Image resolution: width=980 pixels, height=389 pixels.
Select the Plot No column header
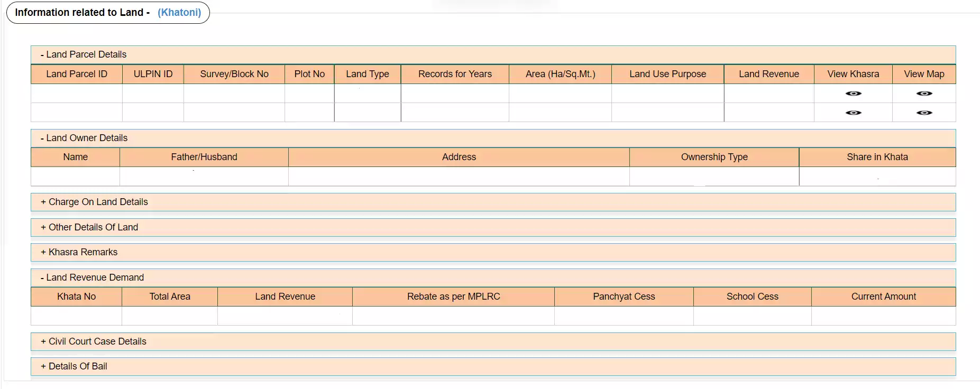309,74
